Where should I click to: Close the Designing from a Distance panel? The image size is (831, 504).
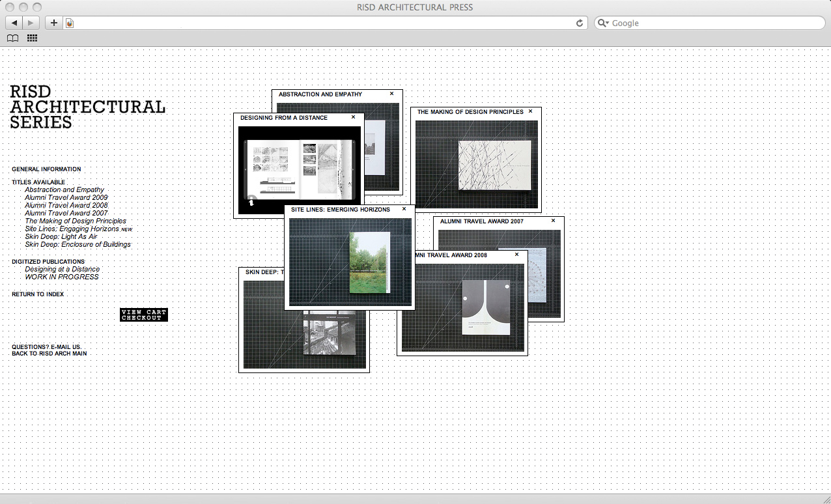353,117
